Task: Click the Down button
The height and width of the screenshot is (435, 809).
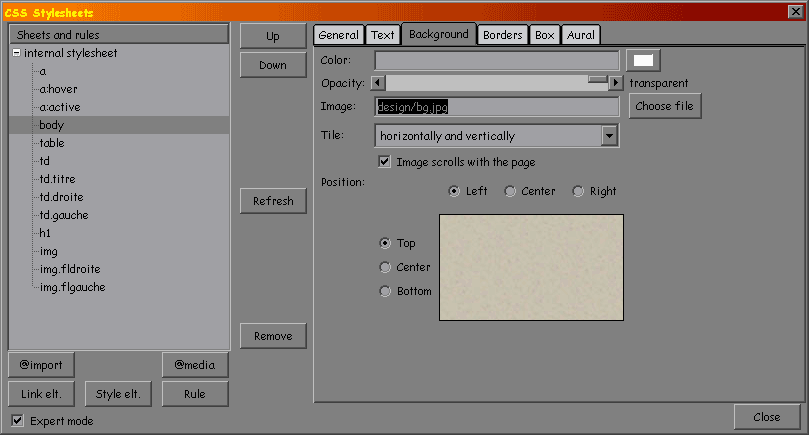Action: click(x=273, y=65)
